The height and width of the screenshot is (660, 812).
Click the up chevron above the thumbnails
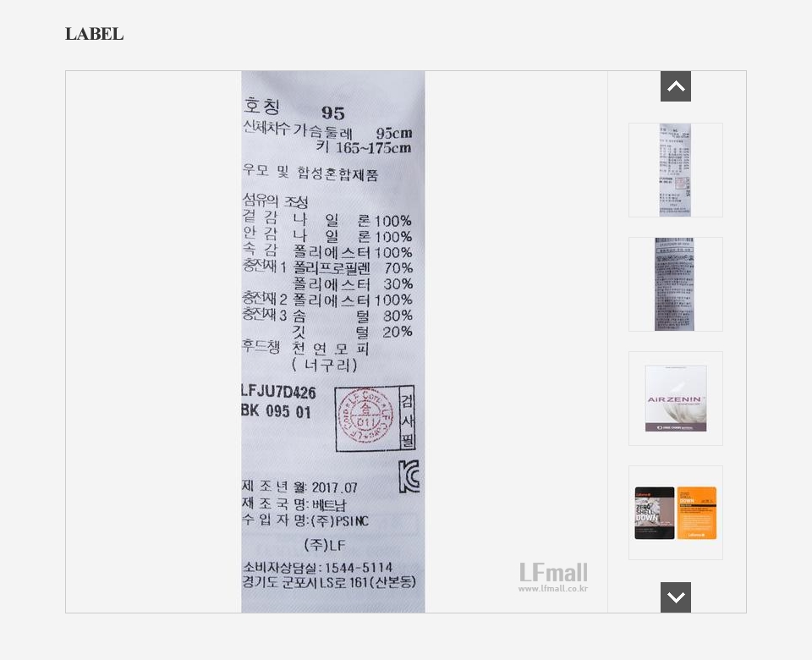[x=675, y=86]
